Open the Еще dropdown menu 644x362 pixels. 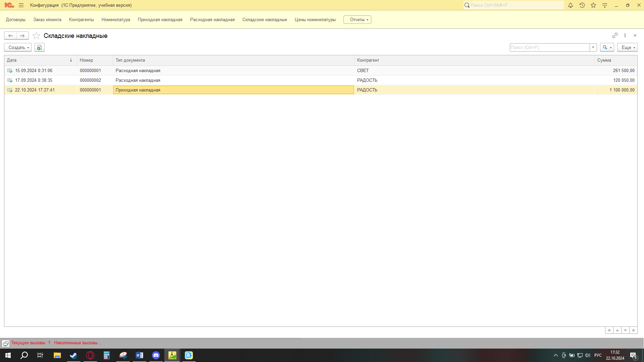pyautogui.click(x=627, y=47)
